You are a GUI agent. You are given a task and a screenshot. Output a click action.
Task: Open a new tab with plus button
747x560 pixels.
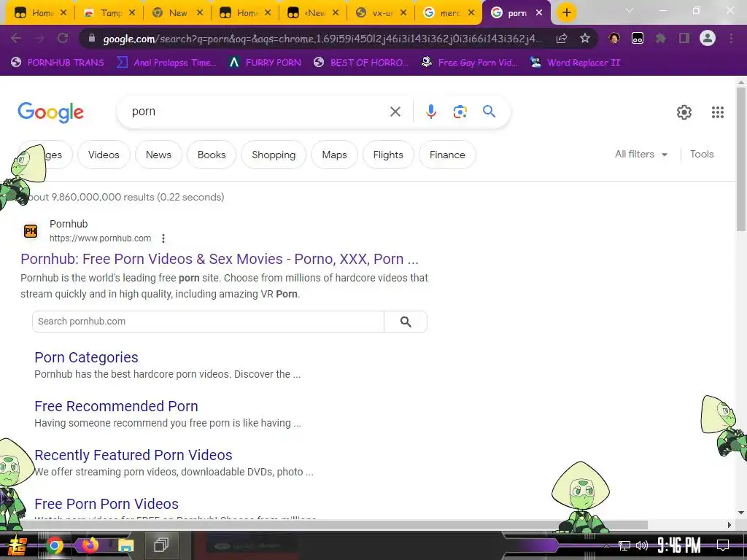pos(566,12)
